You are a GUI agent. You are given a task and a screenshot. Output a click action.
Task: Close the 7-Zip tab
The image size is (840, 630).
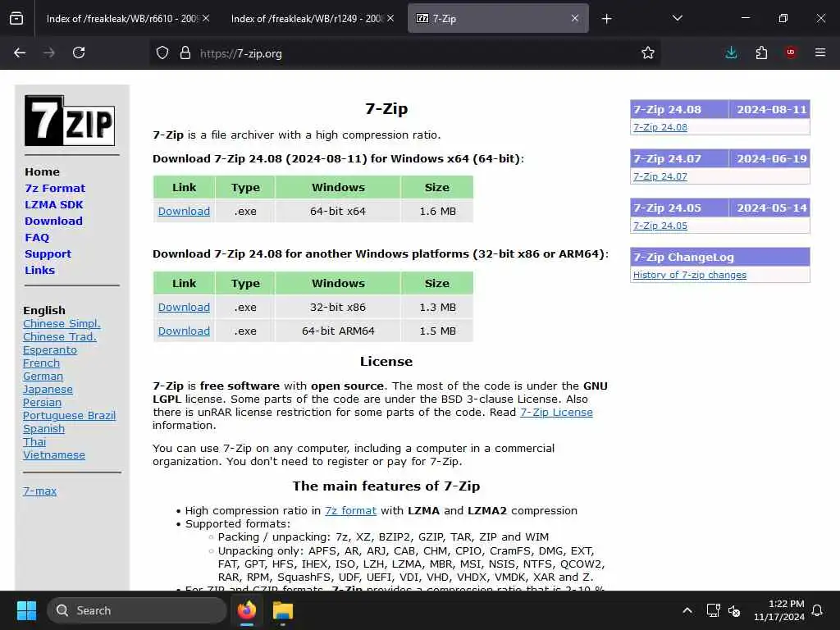pos(575,18)
